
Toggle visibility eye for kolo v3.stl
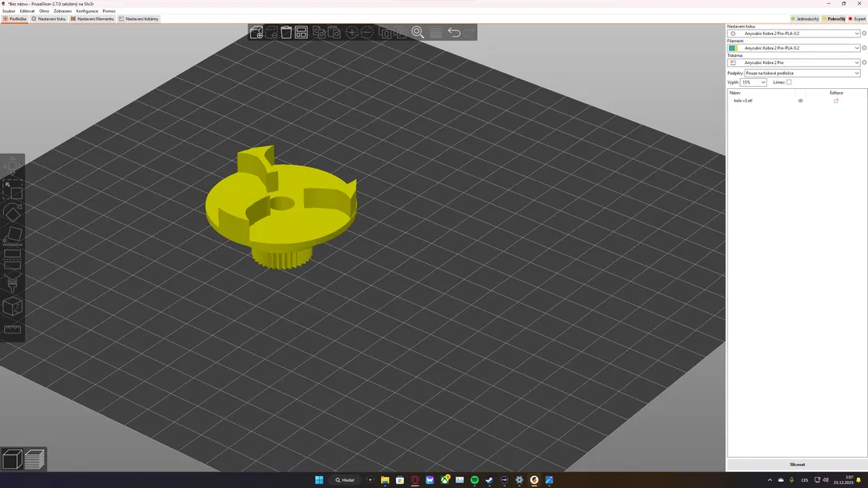(801, 101)
